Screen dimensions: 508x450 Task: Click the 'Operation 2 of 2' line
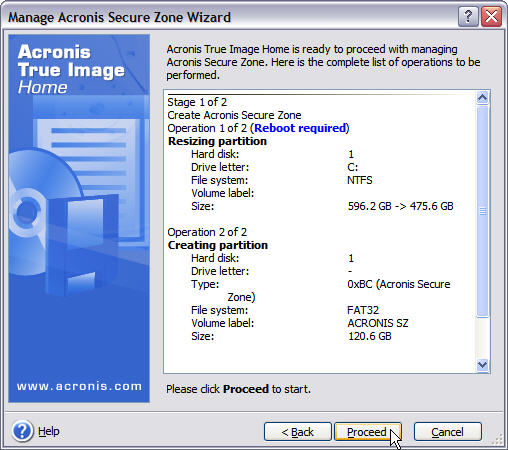point(207,232)
